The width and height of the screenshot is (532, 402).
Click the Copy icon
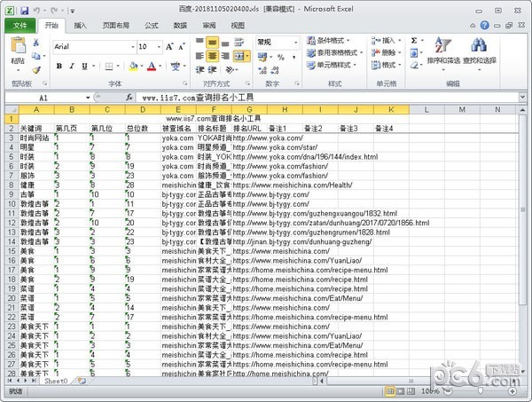click(x=36, y=55)
